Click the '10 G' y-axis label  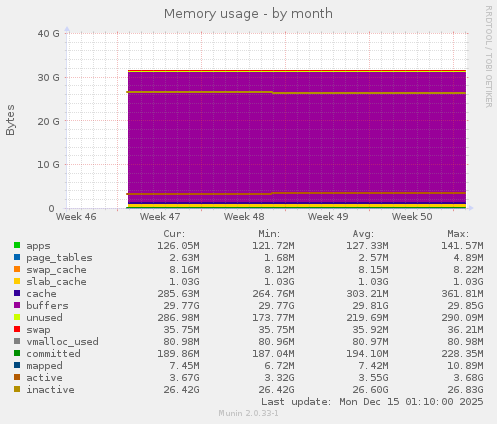click(x=49, y=165)
